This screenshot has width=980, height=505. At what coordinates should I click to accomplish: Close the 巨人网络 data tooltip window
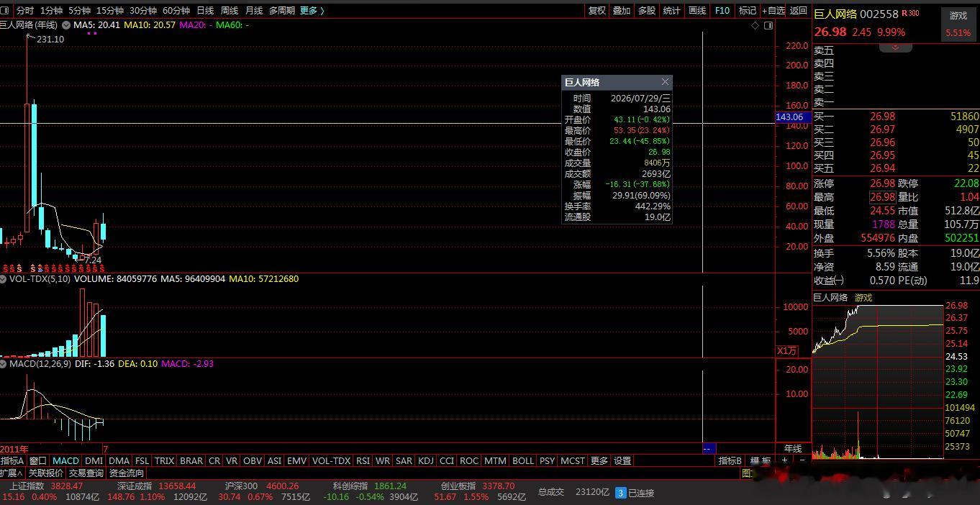(x=665, y=82)
